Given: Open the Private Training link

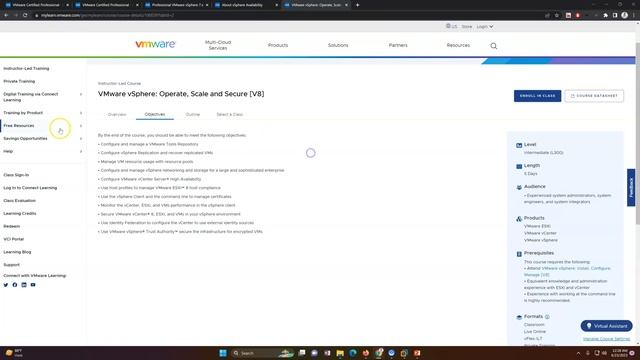Looking at the screenshot, I should (19, 81).
